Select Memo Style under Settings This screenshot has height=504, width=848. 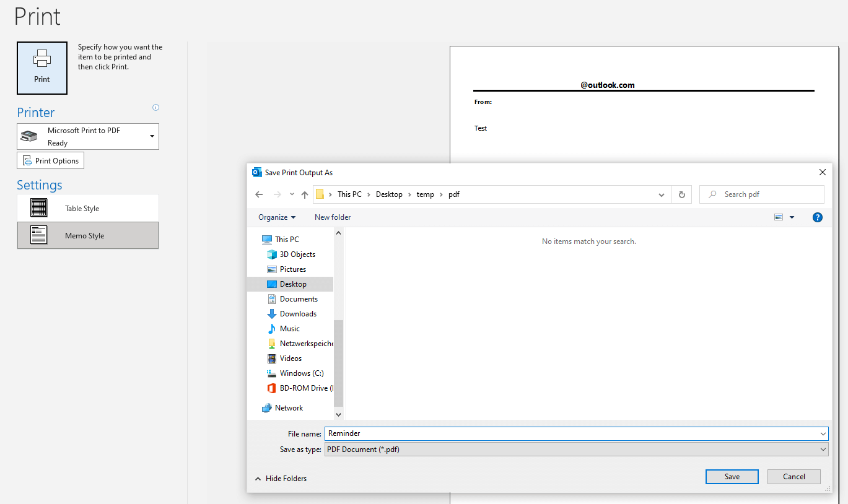click(x=87, y=235)
